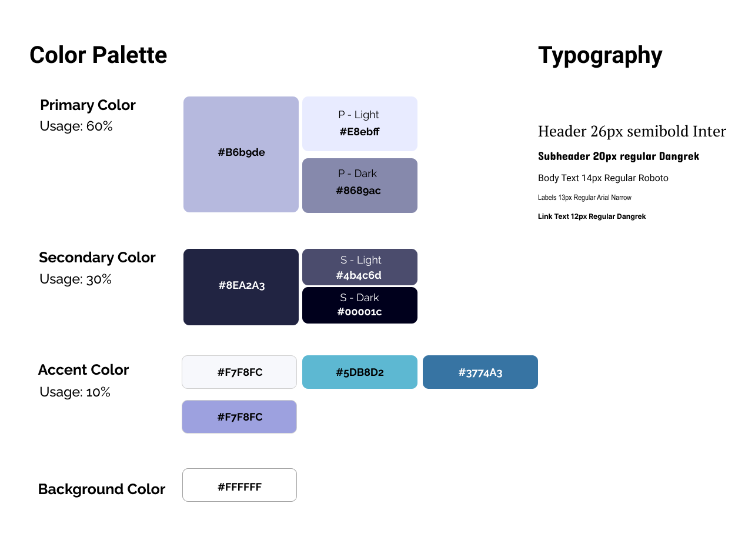Select the Primary Color label
The width and height of the screenshot is (755, 560).
pyautogui.click(x=88, y=105)
